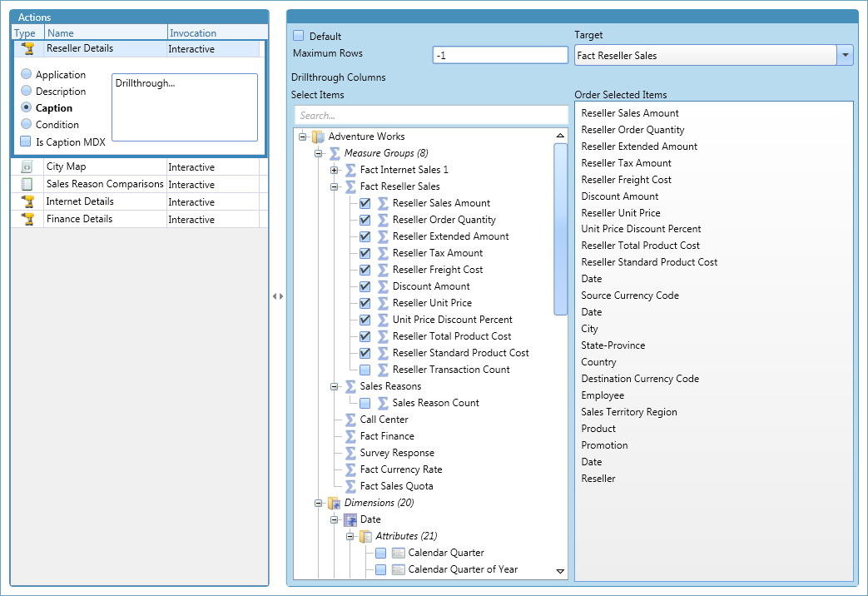868x596 pixels.
Task: Select the Sales Reason Comparisons action row
Action: click(140, 185)
